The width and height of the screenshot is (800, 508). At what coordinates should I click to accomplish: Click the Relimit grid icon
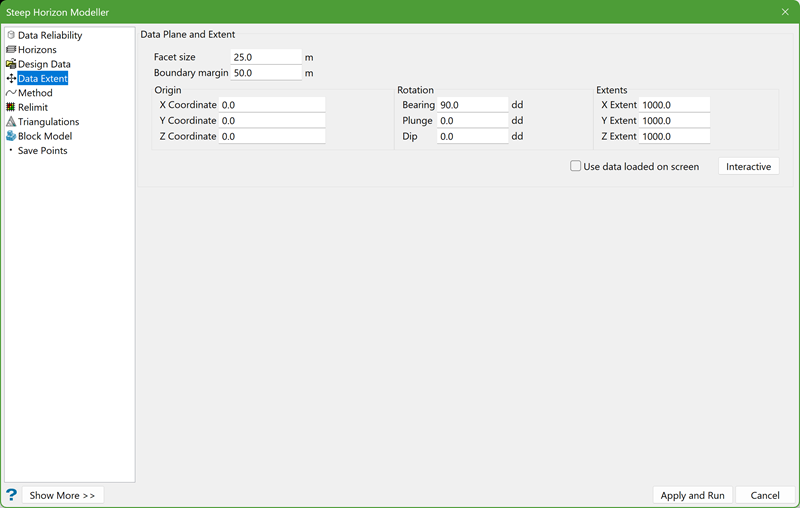pos(11,107)
